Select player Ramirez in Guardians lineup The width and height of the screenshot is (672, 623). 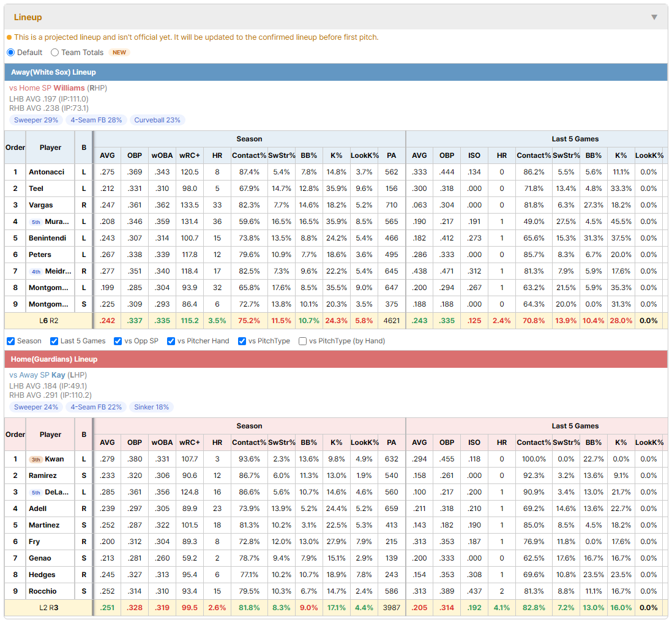click(42, 476)
